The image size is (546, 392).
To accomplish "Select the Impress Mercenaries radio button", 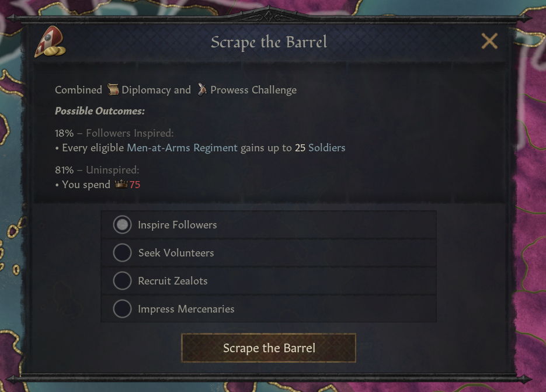I will point(122,309).
